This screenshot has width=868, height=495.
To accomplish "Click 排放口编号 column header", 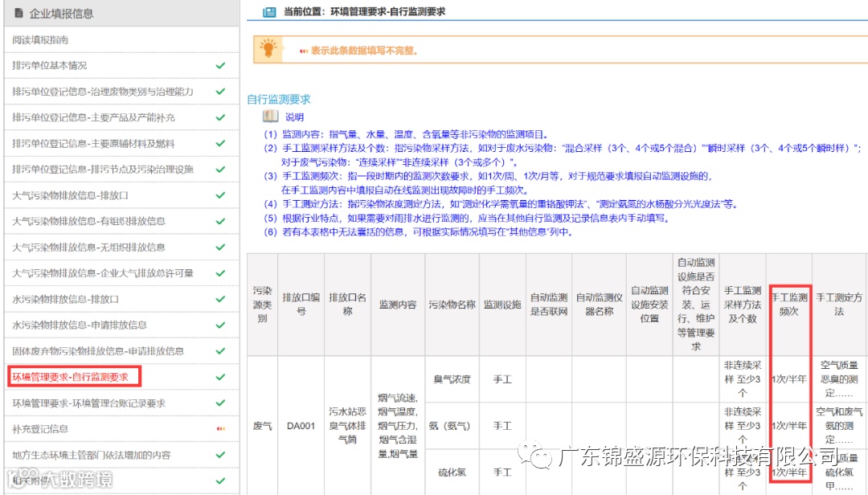I will [301, 305].
